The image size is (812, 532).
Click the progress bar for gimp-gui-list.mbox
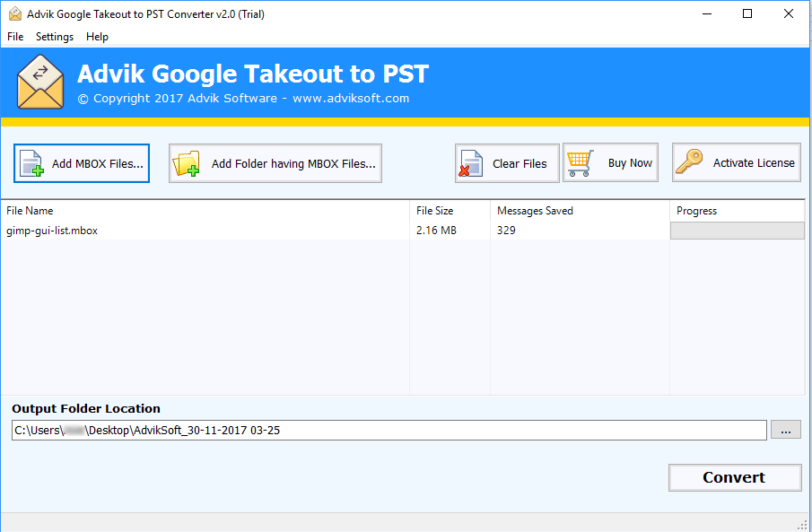[x=738, y=231]
